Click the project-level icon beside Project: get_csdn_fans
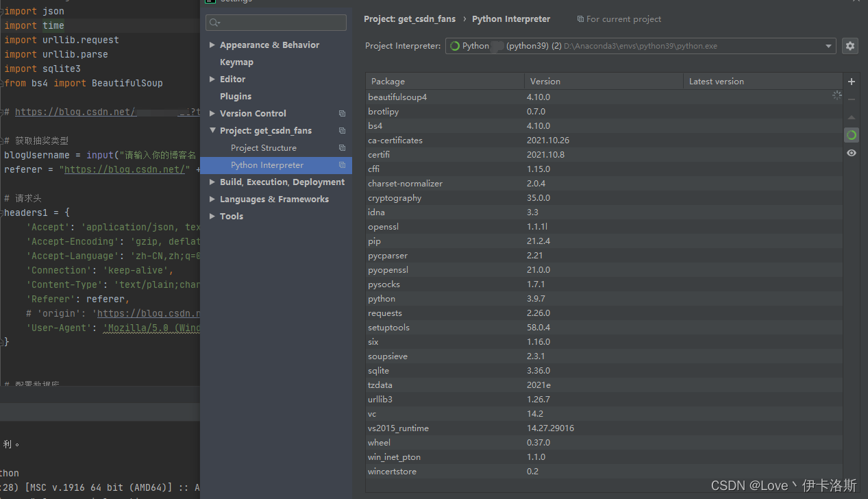This screenshot has height=499, width=868. point(342,131)
